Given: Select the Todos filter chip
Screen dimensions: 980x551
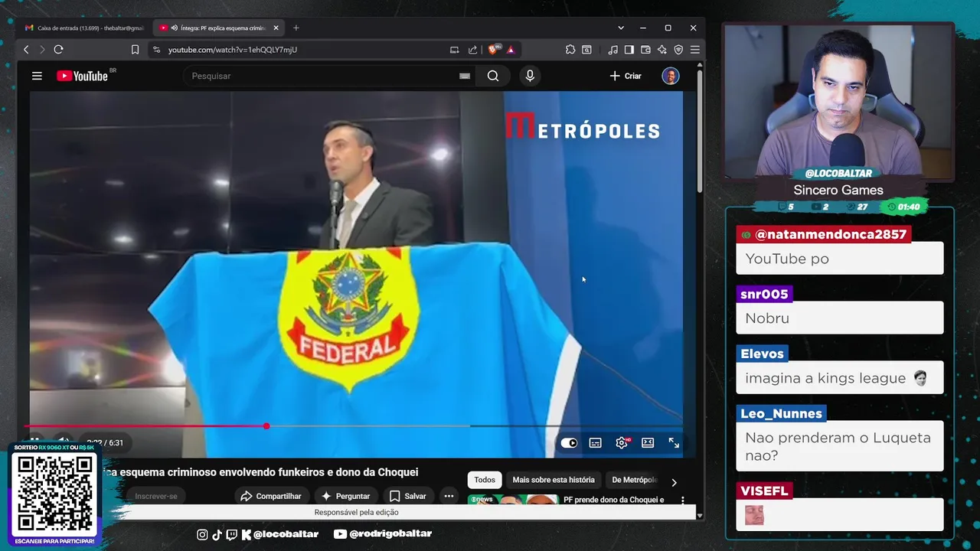Looking at the screenshot, I should click(485, 480).
